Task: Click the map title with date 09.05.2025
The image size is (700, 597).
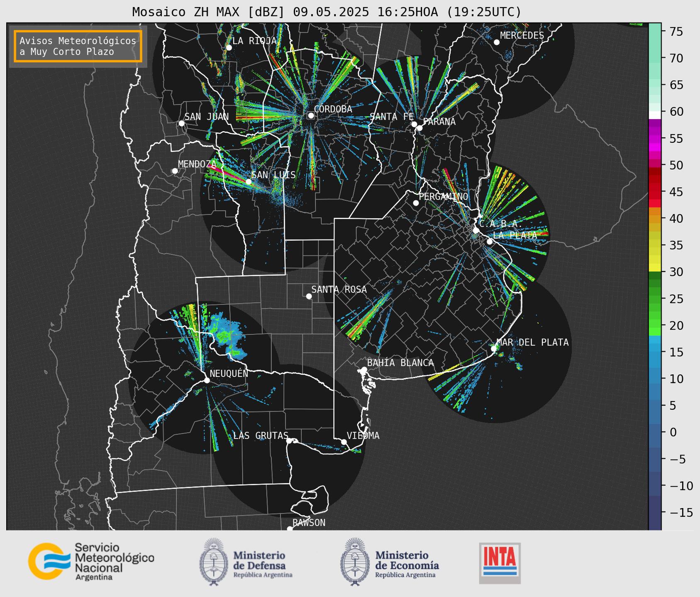Action: point(327,12)
